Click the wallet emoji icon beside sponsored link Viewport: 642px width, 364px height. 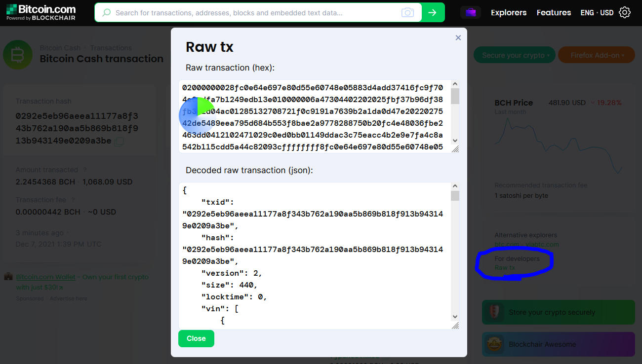point(8,277)
